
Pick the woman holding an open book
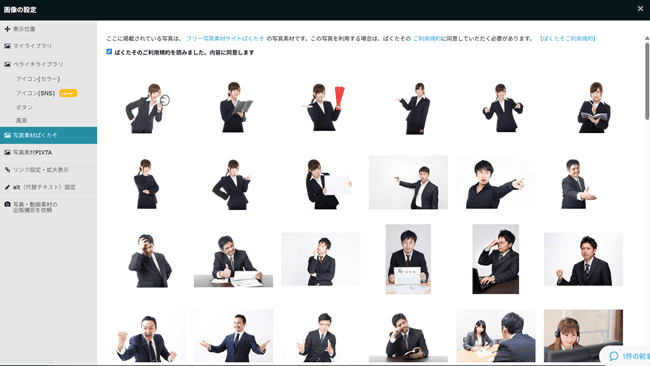pyautogui.click(x=594, y=108)
